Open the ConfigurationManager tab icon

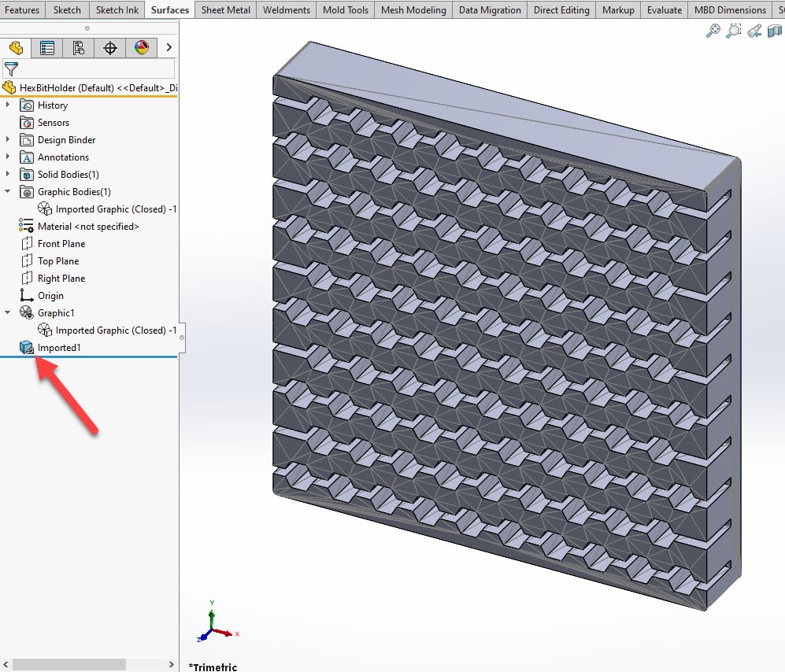point(79,48)
